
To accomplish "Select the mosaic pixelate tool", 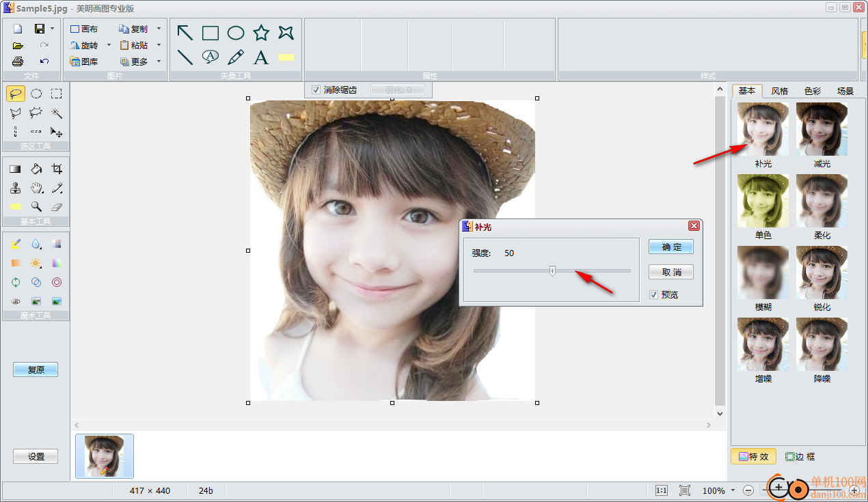I will 57,244.
